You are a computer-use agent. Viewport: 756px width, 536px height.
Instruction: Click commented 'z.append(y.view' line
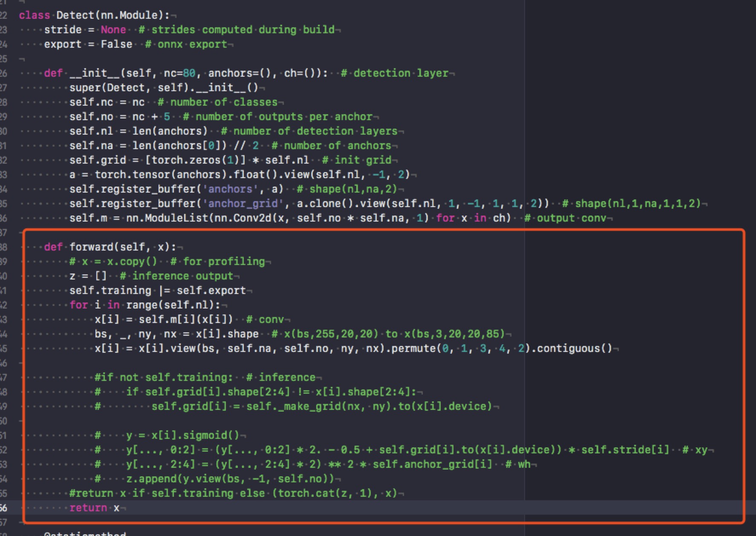pyautogui.click(x=215, y=479)
